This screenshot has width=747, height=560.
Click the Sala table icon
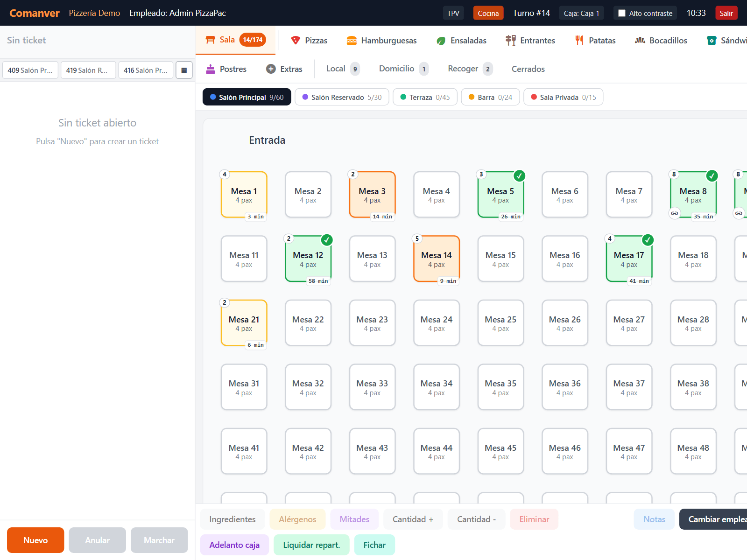click(211, 40)
